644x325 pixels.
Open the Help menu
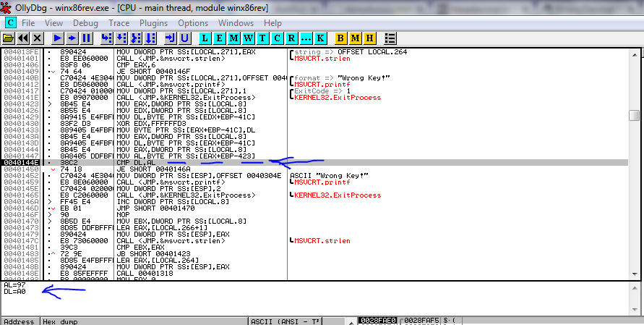click(272, 23)
